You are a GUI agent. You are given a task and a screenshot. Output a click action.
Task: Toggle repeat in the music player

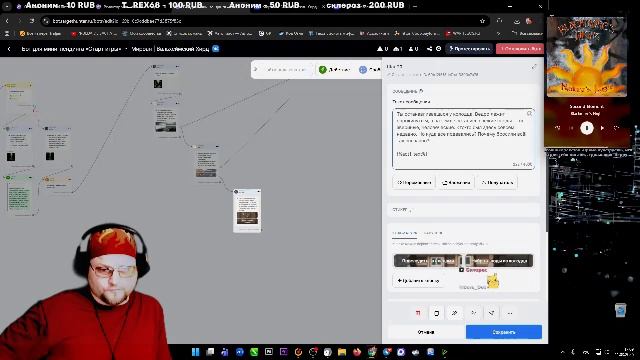[616, 128]
